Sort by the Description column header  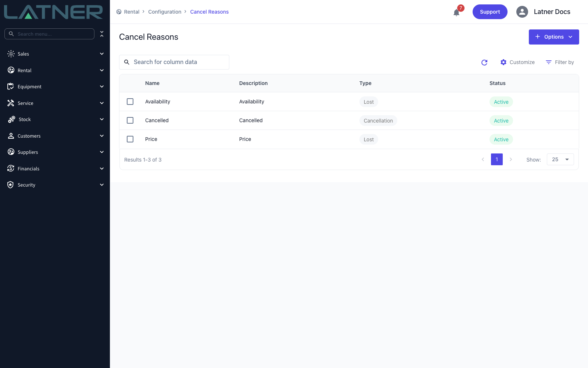click(253, 83)
